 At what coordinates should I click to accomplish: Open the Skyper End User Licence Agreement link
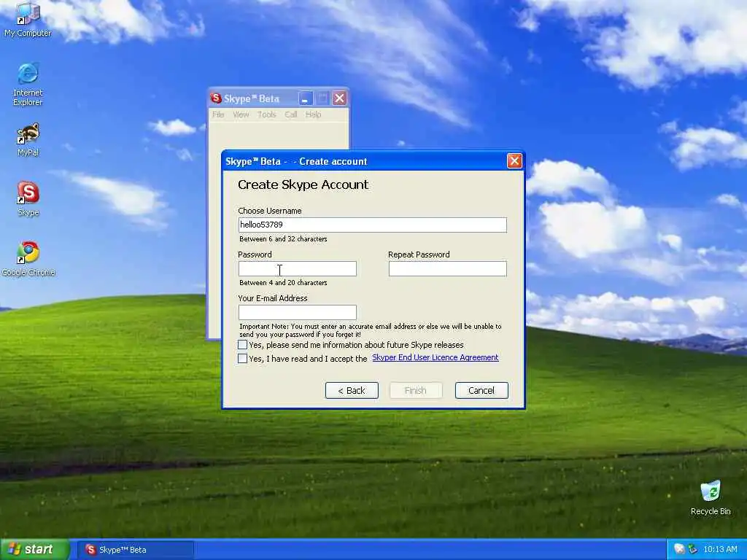(x=436, y=357)
